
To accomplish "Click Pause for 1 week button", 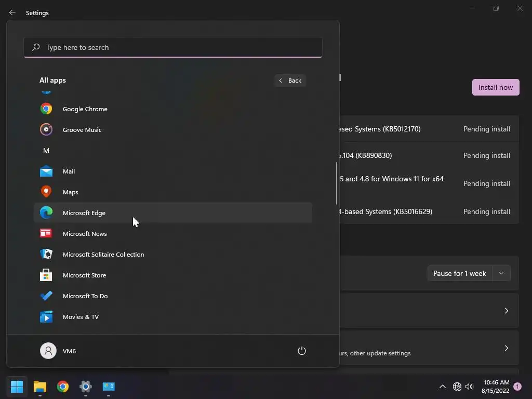I will tap(460, 273).
